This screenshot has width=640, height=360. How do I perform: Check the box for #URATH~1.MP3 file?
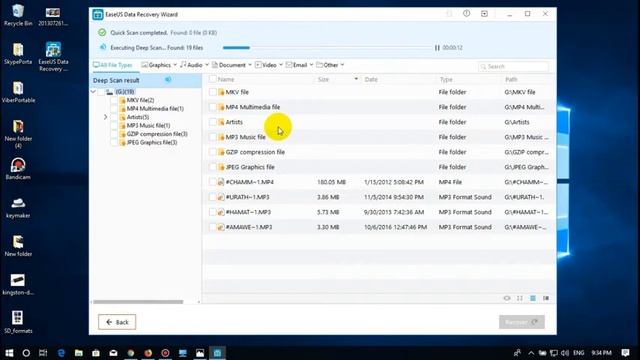pos(213,197)
